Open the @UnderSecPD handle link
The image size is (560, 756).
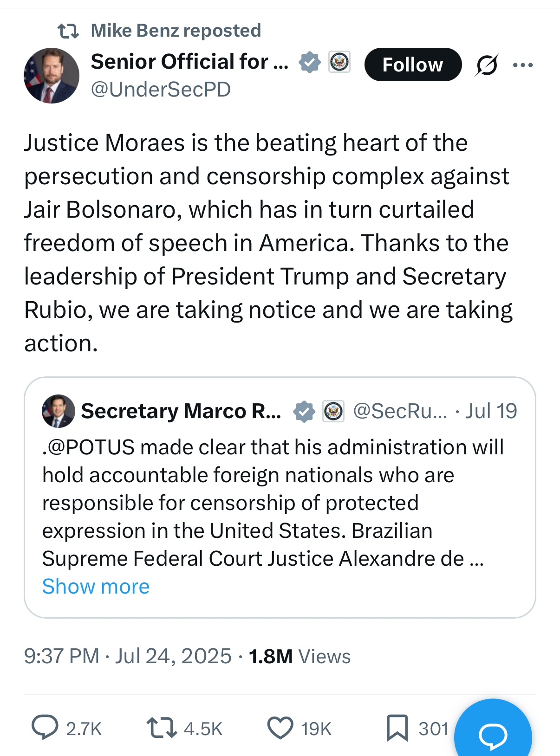point(161,90)
